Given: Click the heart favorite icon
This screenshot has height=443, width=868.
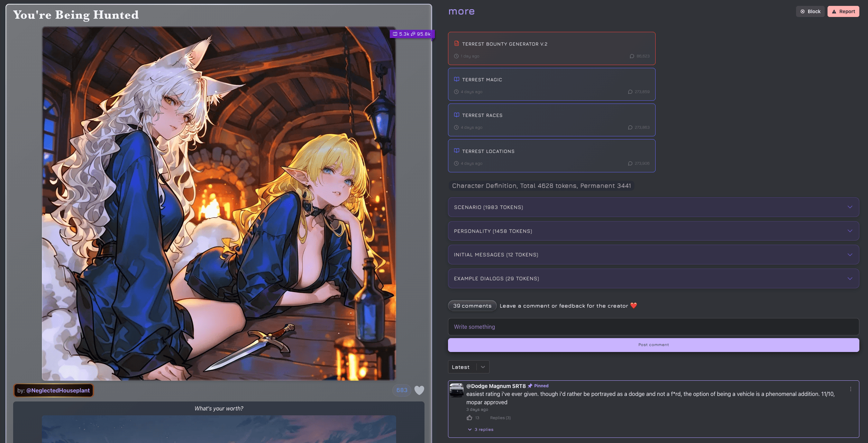Looking at the screenshot, I should (x=419, y=390).
